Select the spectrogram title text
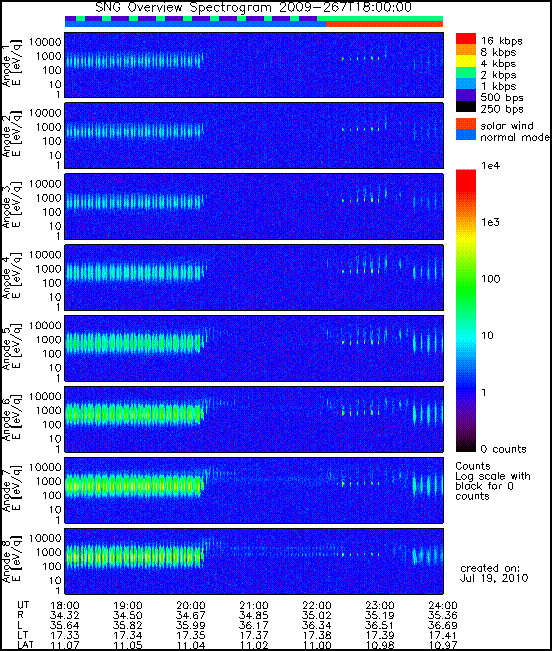 click(253, 7)
